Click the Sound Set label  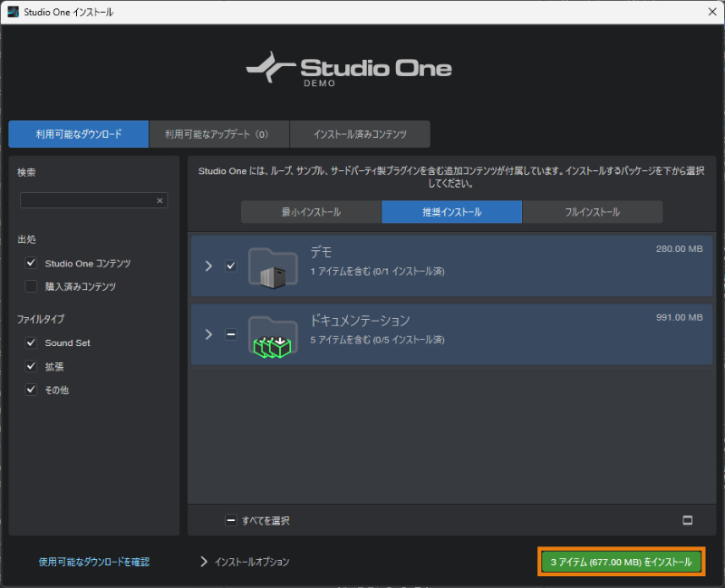coord(67,342)
